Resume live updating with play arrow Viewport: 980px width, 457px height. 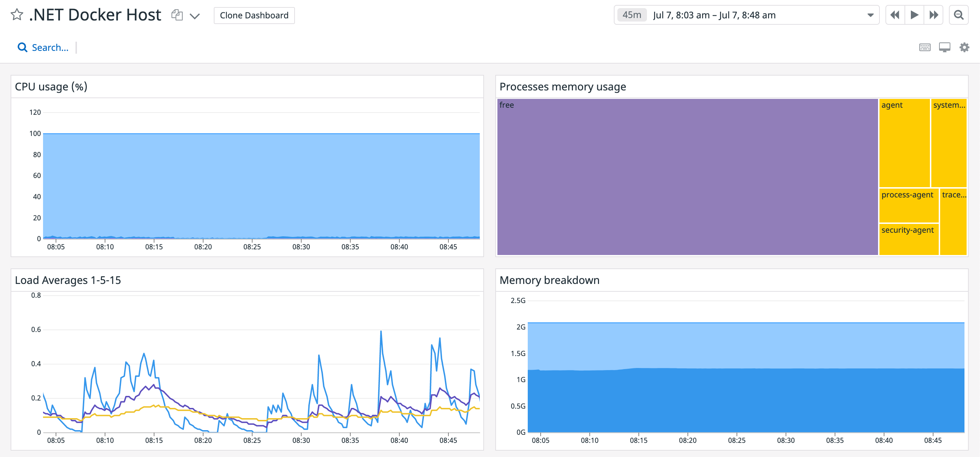coord(915,15)
